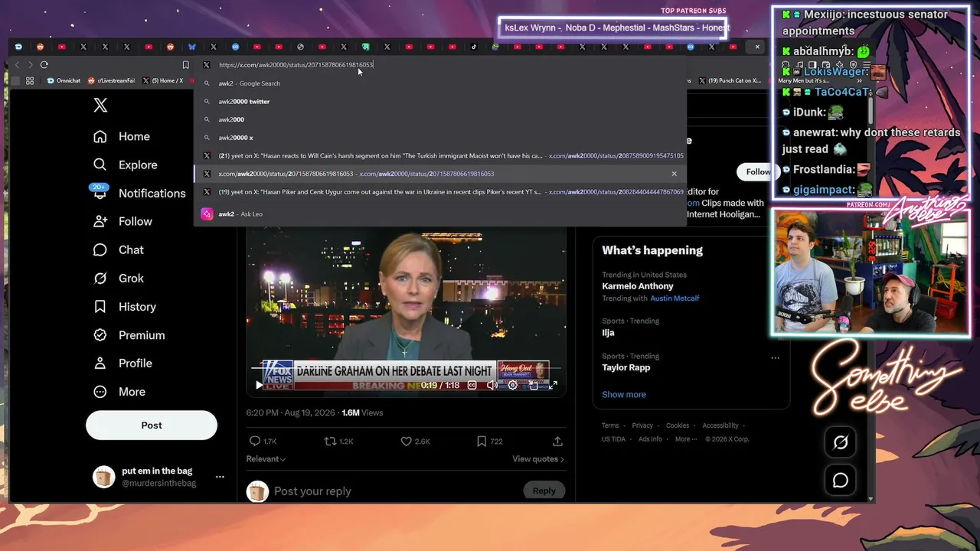Open the Karmelo Anthony trend

[637, 286]
